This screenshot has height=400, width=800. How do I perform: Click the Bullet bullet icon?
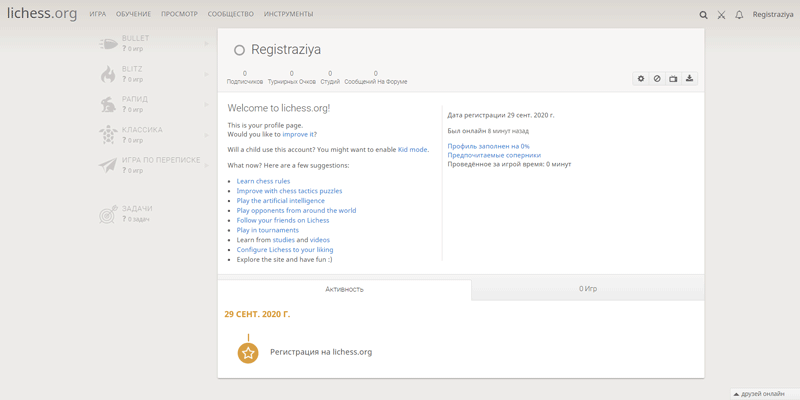coord(108,44)
